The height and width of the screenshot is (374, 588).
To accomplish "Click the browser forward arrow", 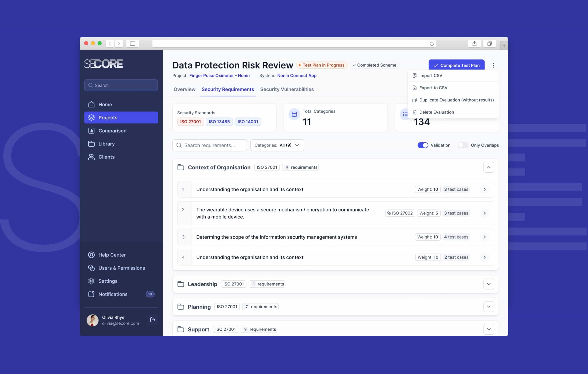I will [x=119, y=43].
